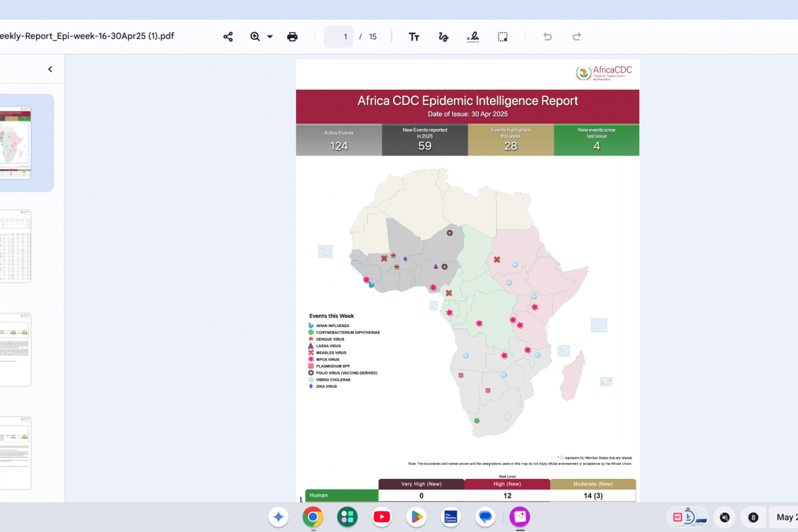Select the Add text annotation tool
Screen dimensions: 798x532
(414, 37)
